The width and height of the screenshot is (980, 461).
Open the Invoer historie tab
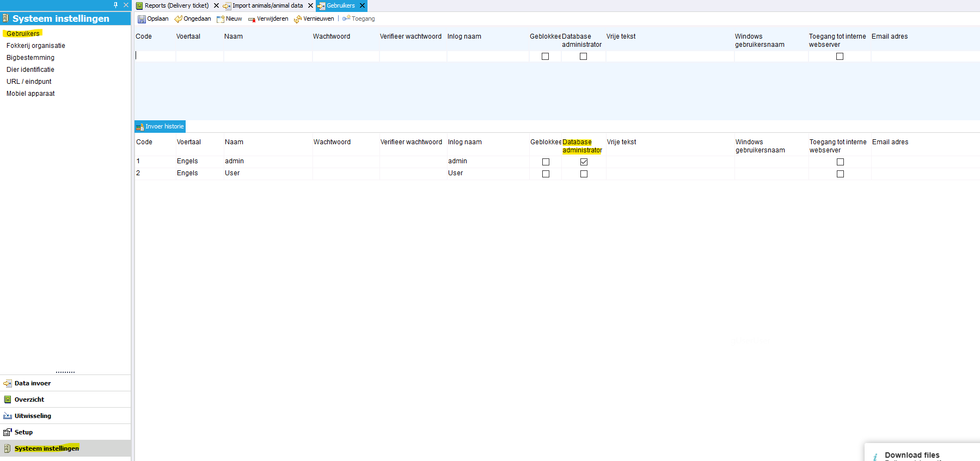click(160, 126)
